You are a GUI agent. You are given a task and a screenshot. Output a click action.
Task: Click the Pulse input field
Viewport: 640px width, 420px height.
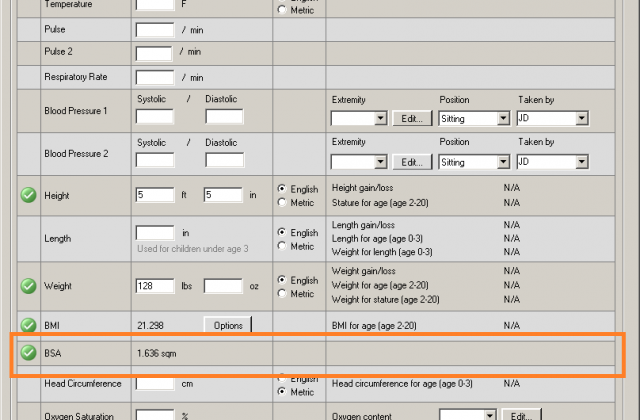pos(154,29)
